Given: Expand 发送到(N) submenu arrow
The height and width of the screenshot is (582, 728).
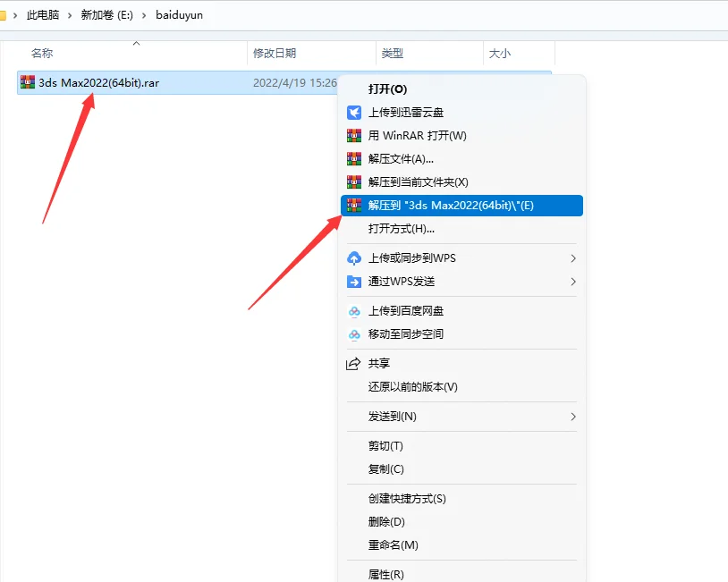Looking at the screenshot, I should coord(573,417).
